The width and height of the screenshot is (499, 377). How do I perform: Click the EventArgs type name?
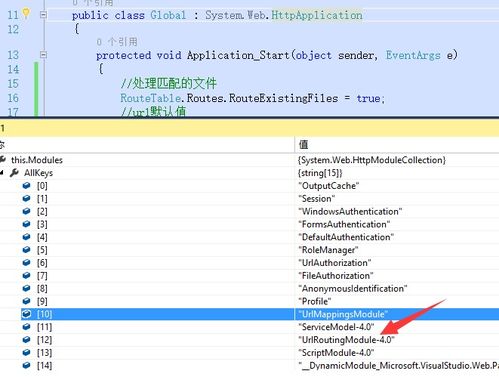click(x=413, y=55)
